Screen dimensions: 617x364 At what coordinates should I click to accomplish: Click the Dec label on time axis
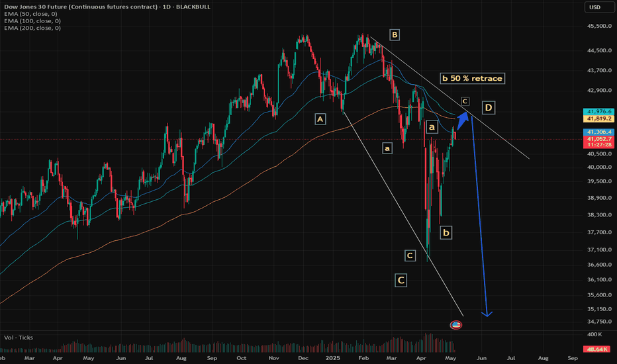pyautogui.click(x=303, y=358)
